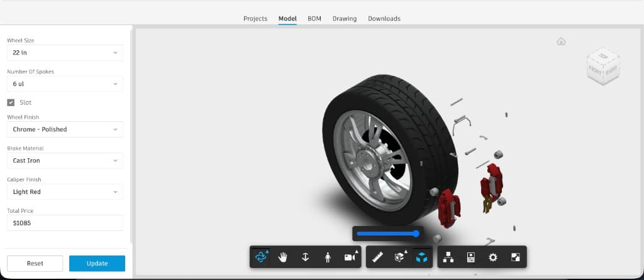Open the Caliper Finish dropdown

[x=65, y=191]
